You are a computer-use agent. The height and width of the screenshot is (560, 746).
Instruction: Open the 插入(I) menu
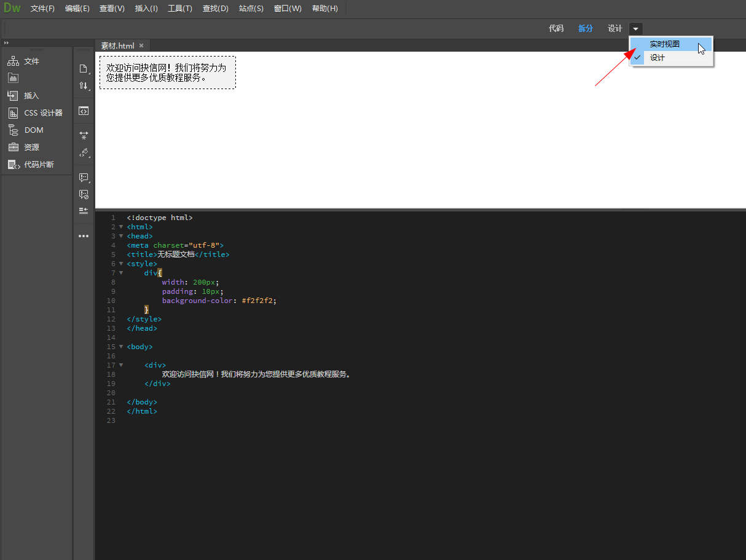146,9
